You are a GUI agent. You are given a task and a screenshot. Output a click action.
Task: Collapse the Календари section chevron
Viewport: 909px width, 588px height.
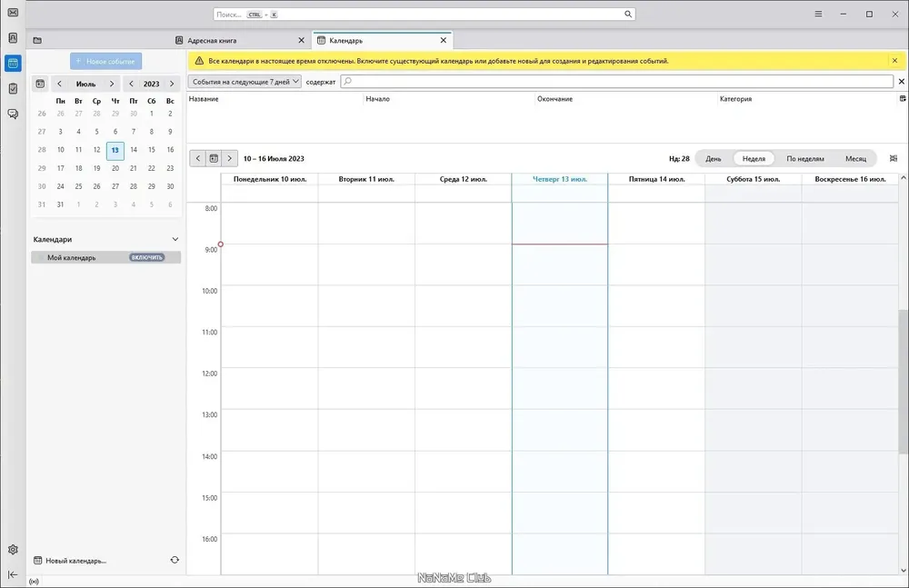point(175,239)
